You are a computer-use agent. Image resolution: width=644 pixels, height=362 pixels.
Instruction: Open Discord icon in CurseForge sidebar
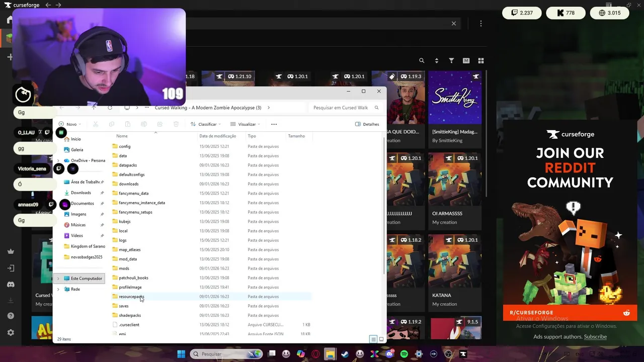(x=11, y=285)
